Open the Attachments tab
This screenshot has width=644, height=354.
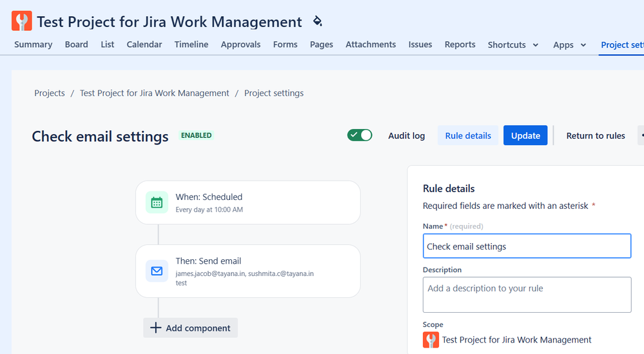click(x=371, y=44)
